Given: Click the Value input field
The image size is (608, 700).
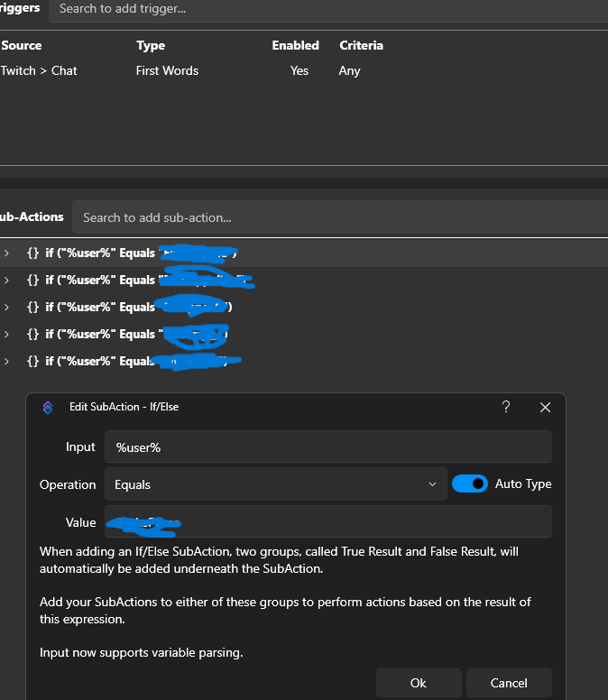Looking at the screenshot, I should 328,521.
